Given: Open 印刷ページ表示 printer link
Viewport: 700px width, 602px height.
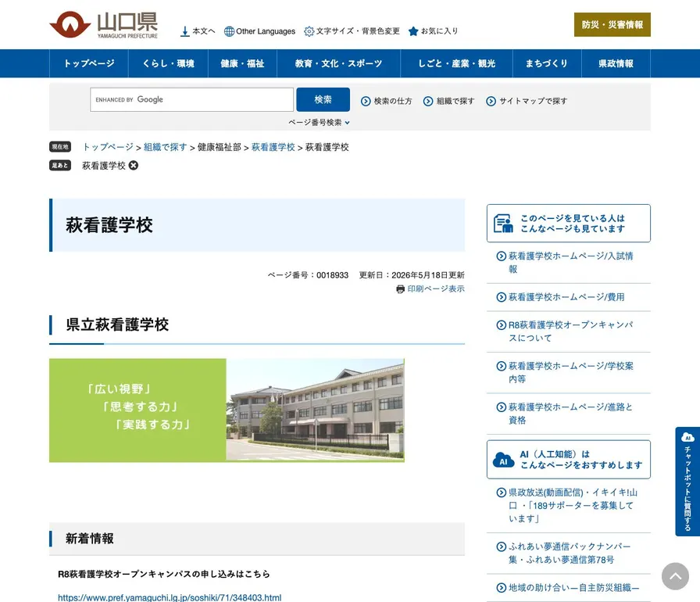Looking at the screenshot, I should click(430, 289).
